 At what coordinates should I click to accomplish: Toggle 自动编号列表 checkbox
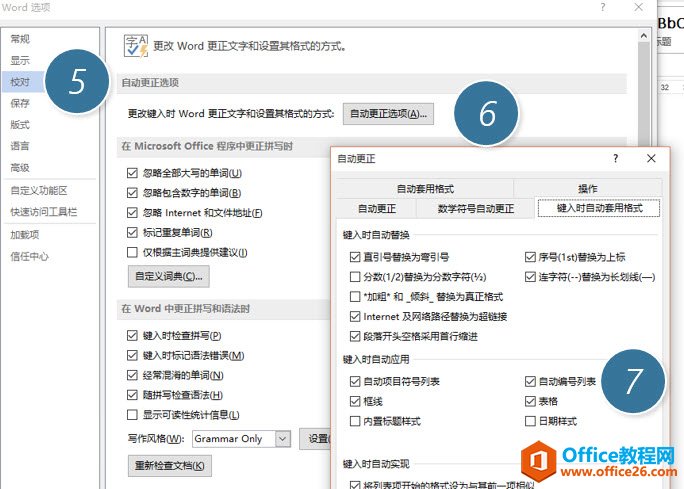pyautogui.click(x=530, y=382)
